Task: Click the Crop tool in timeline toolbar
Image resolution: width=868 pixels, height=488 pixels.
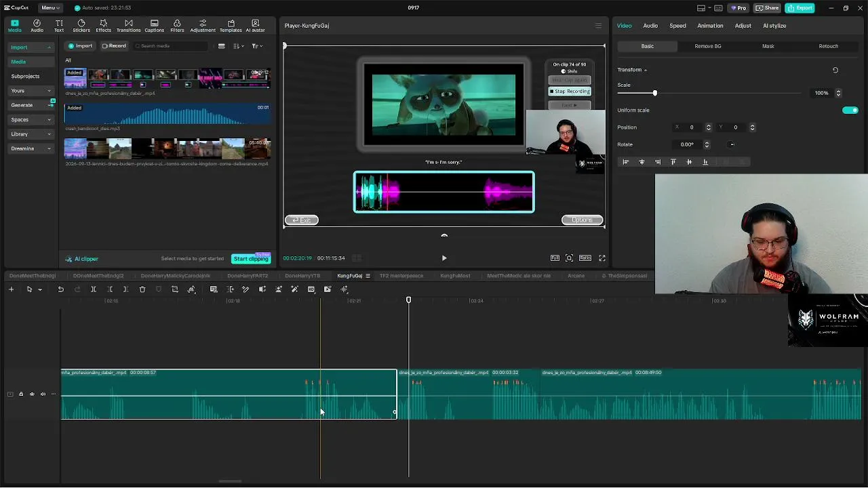Action: click(175, 289)
